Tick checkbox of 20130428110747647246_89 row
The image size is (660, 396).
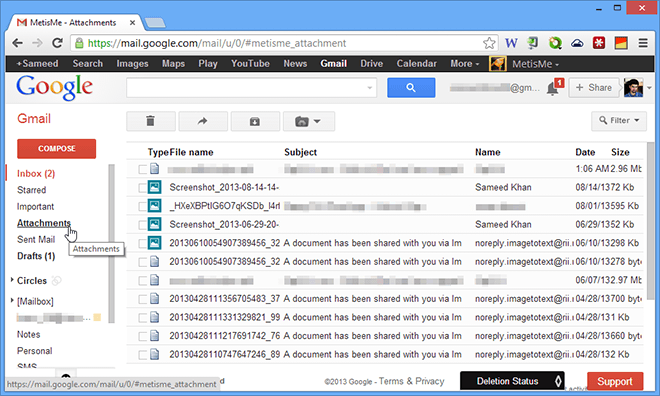tap(143, 354)
